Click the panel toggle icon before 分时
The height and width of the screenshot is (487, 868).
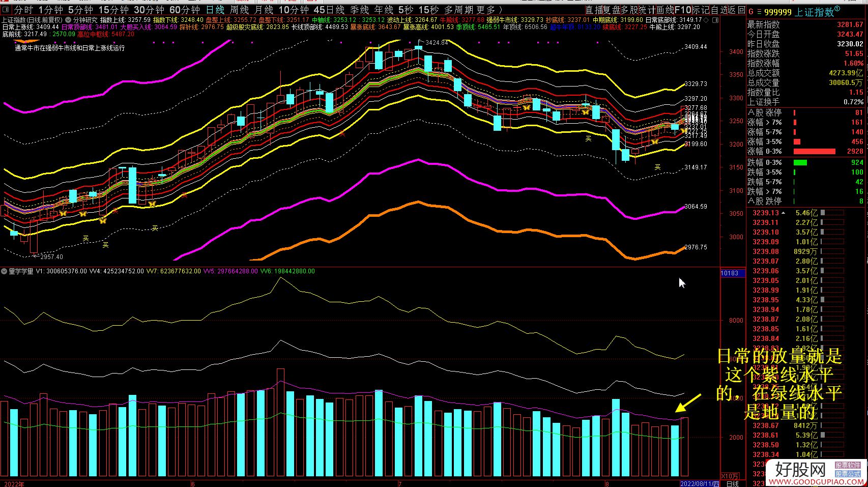[x=6, y=10]
